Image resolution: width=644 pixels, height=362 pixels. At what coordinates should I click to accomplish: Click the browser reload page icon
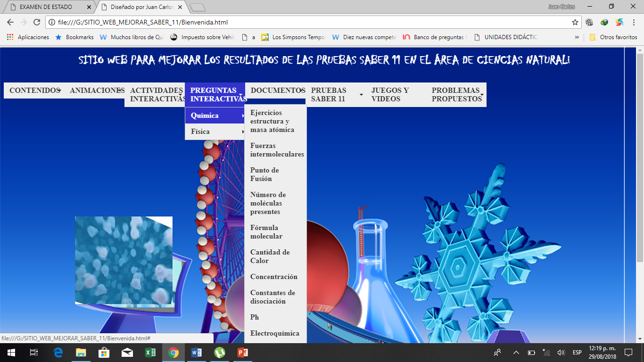tap(37, 22)
